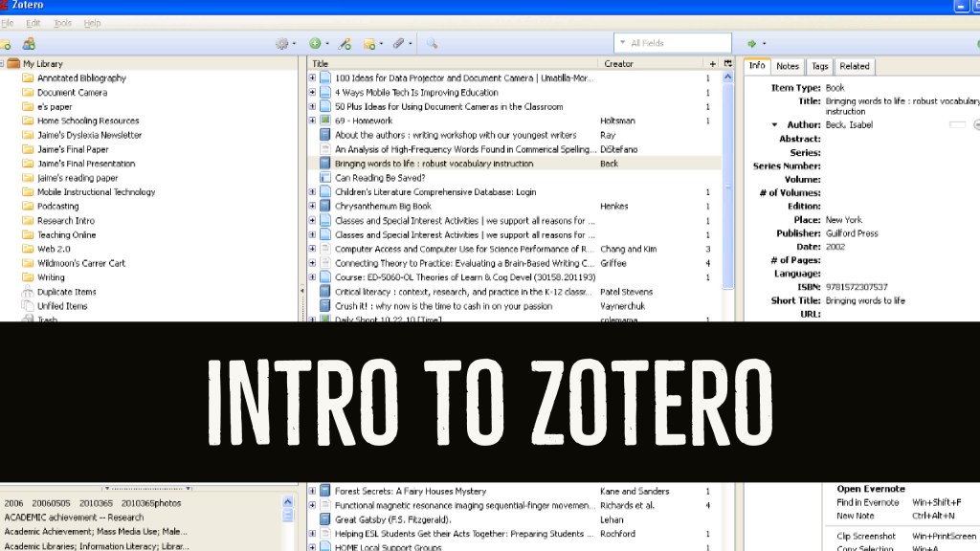This screenshot has width=980, height=551.
Task: Open the Actions gear menu
Action: pos(282,43)
